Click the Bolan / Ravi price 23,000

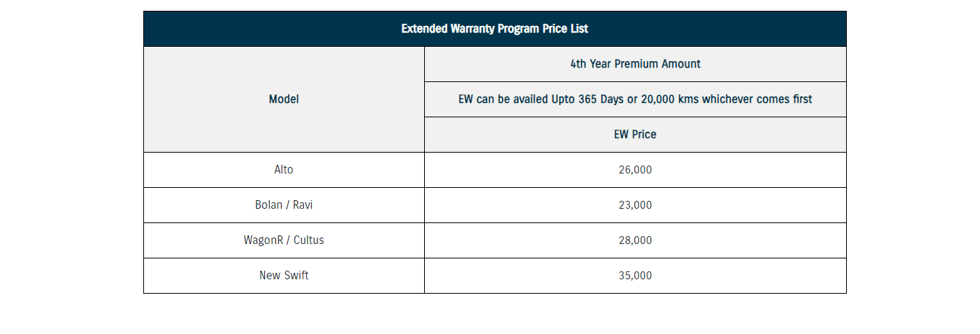635,205
